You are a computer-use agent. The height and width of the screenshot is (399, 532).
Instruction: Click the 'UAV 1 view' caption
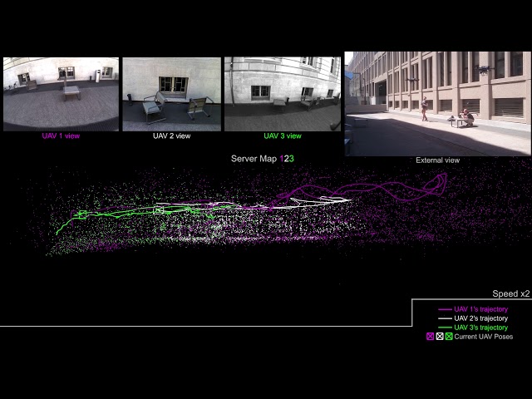click(x=61, y=135)
